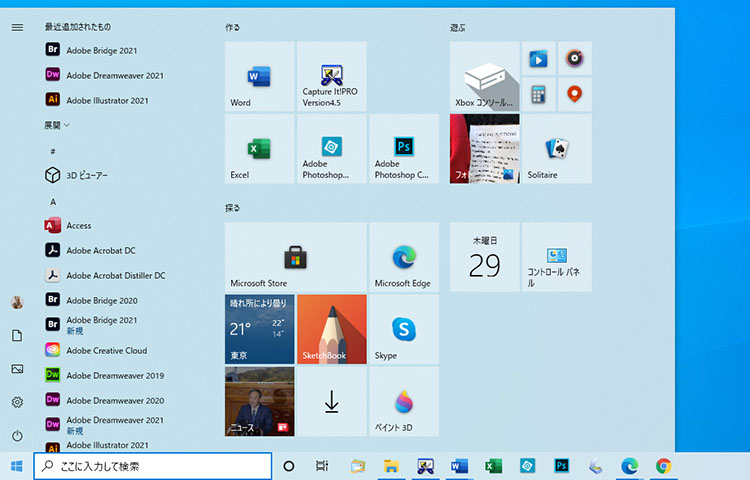Open the Maps small tile
The height and width of the screenshot is (480, 750).
574,95
